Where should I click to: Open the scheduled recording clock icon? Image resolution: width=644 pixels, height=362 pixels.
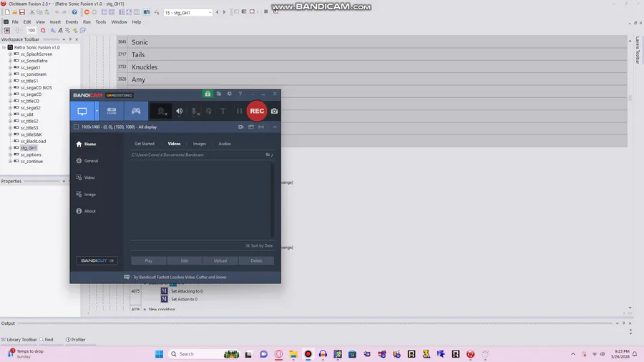(x=230, y=94)
